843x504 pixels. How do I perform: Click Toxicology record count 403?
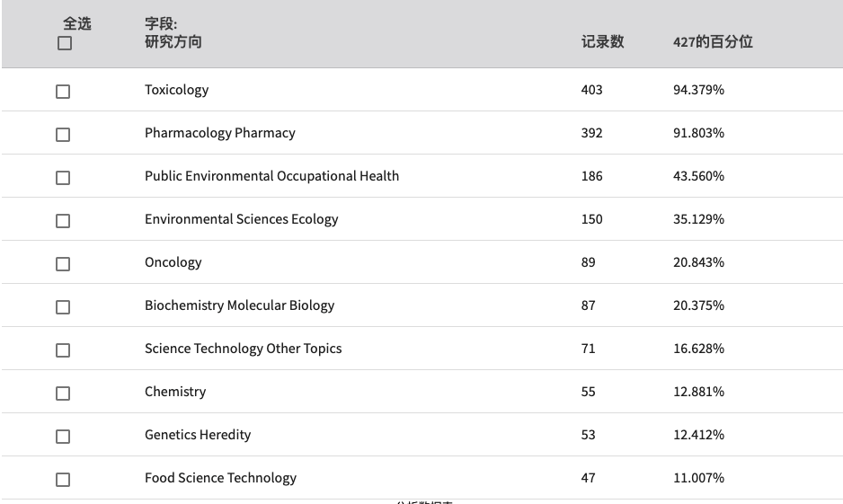coord(591,90)
